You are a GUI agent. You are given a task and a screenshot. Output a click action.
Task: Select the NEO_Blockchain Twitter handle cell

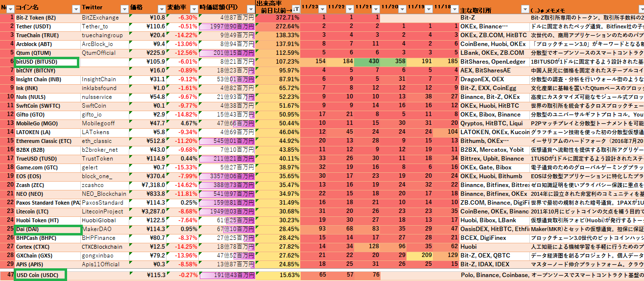tap(104, 194)
